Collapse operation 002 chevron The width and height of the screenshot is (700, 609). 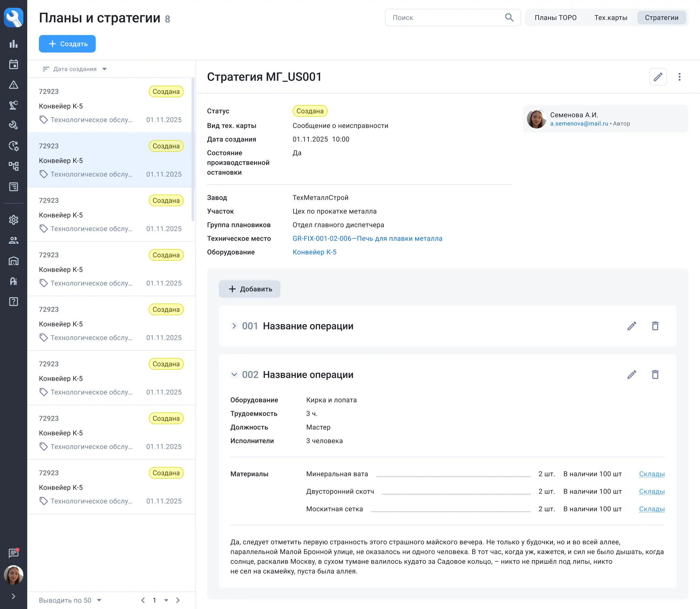click(234, 375)
